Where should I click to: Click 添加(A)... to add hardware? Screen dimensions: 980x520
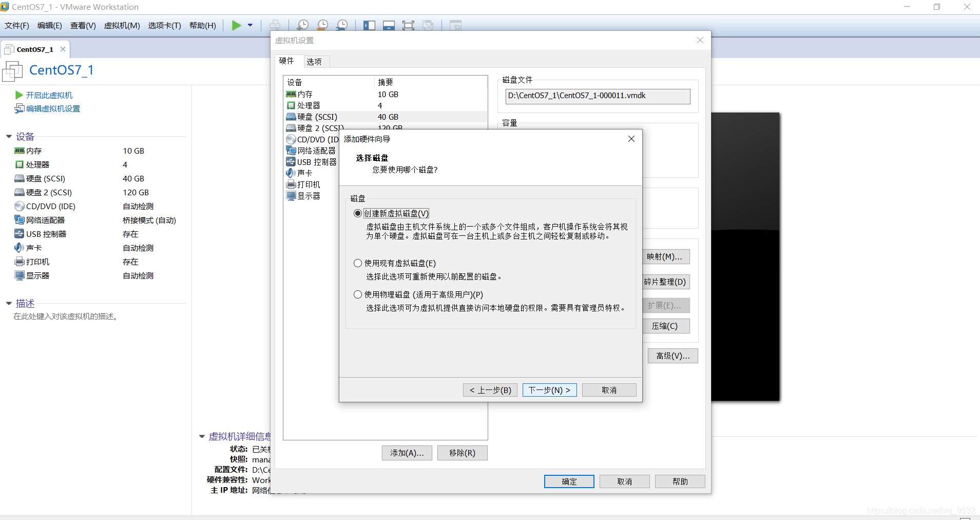click(x=407, y=453)
